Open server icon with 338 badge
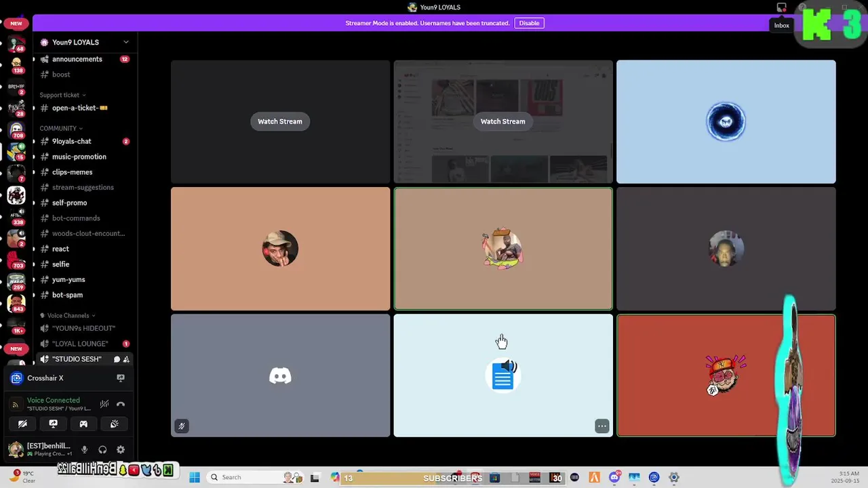 click(16, 216)
